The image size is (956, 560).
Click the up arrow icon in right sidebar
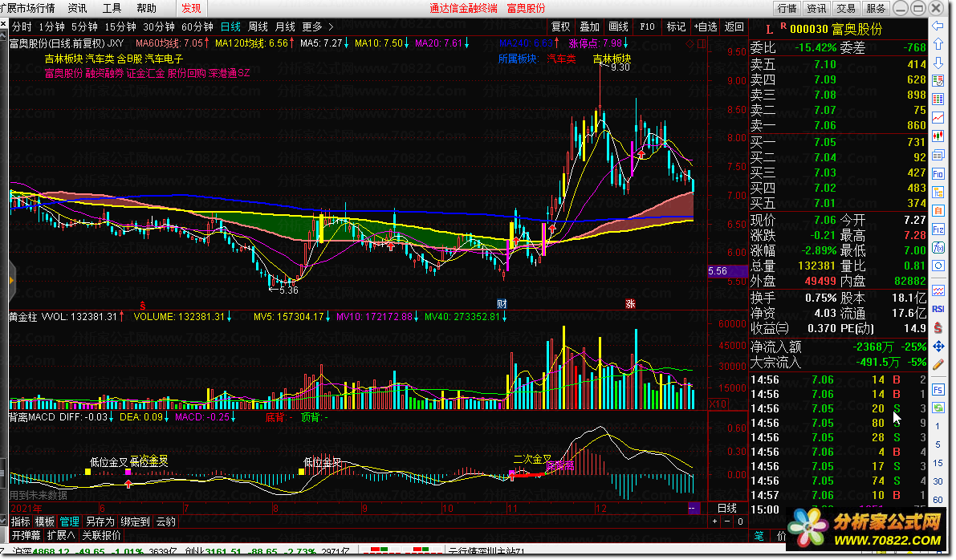click(x=938, y=44)
